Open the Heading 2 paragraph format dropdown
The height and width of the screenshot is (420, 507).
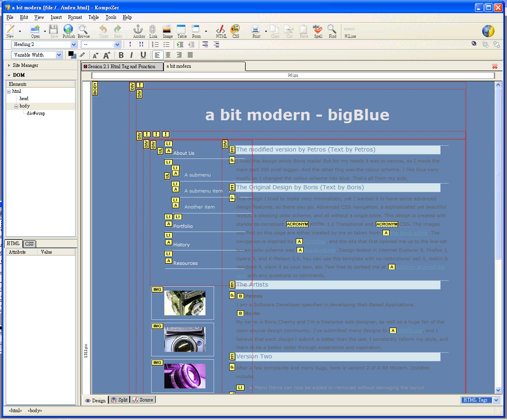(44, 44)
